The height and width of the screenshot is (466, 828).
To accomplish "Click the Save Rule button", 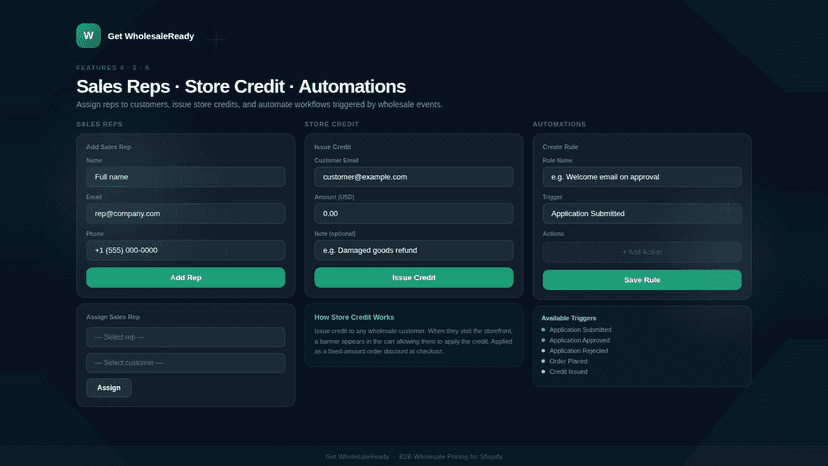I will [642, 280].
